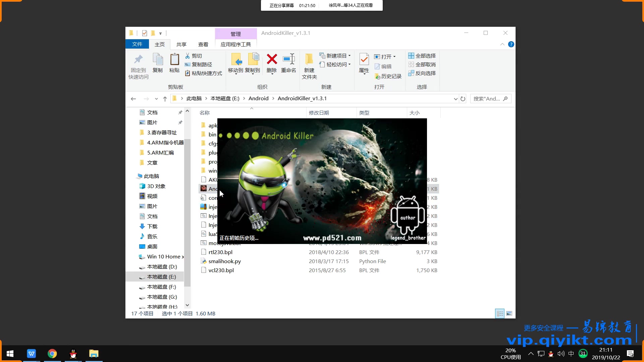The width and height of the screenshot is (644, 362).
Task: Switch to large icons view in status bar
Action: (x=509, y=313)
